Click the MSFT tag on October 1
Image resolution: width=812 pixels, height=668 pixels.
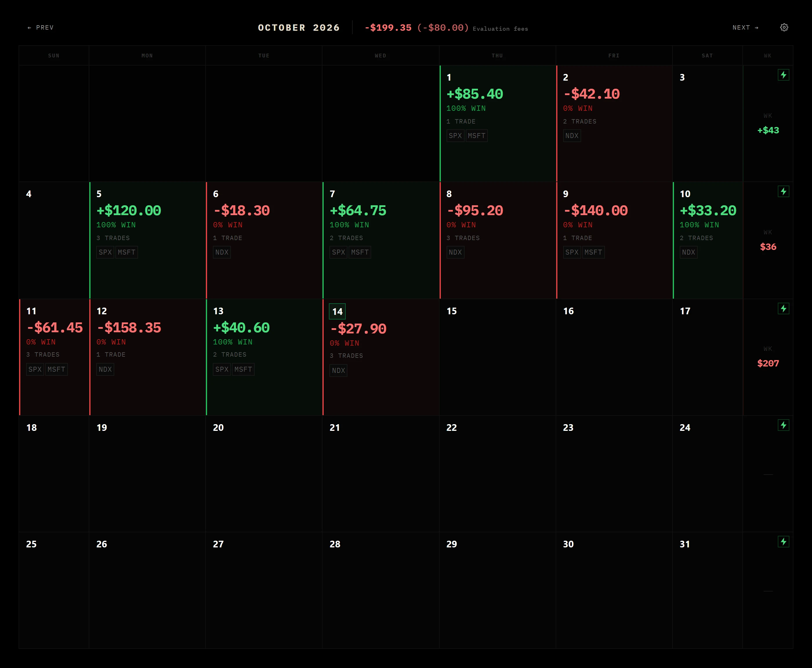(476, 135)
